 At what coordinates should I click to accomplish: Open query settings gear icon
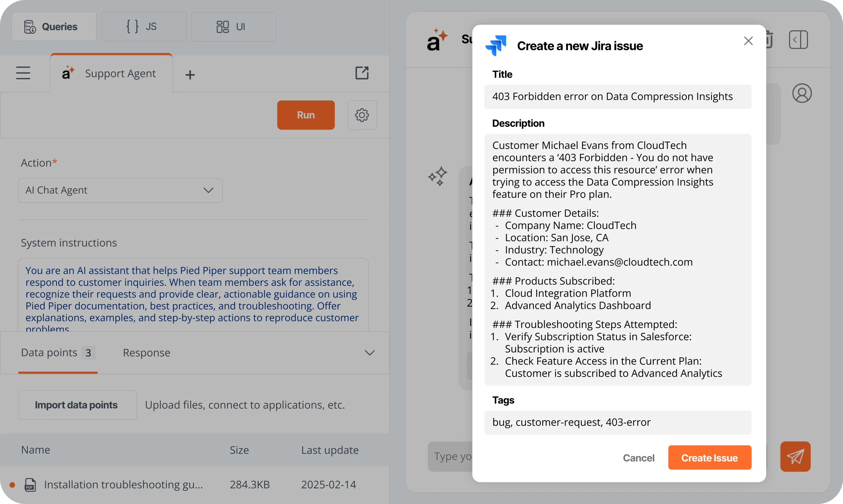tap(362, 115)
